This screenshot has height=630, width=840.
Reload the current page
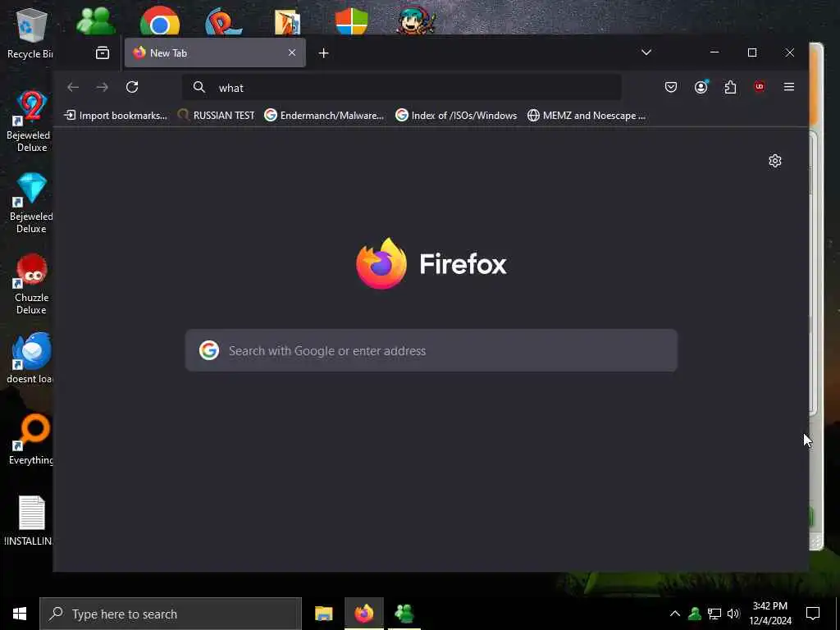point(132,87)
